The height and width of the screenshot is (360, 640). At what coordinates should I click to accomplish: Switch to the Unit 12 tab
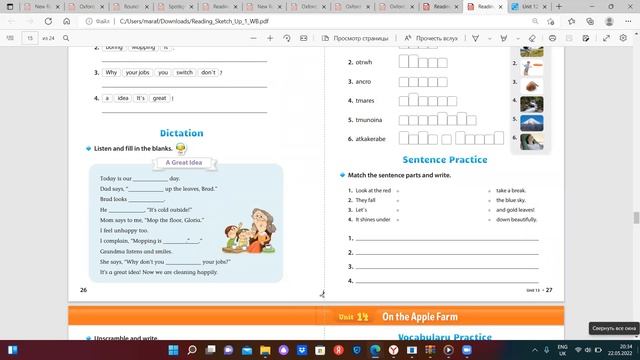click(x=529, y=7)
